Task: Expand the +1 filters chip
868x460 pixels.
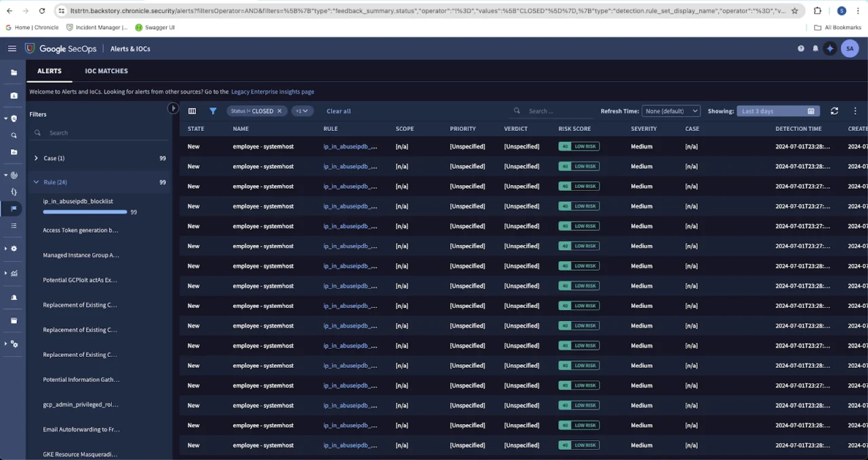Action: [x=302, y=111]
